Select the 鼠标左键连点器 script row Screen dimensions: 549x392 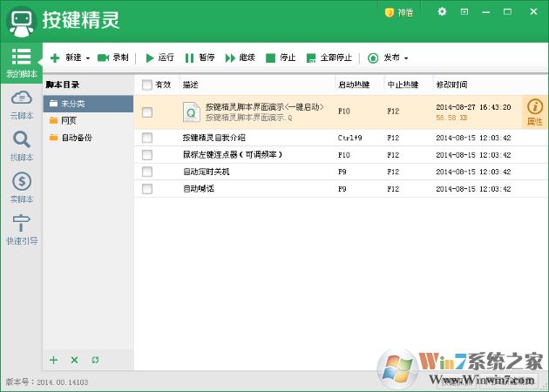[x=232, y=154]
